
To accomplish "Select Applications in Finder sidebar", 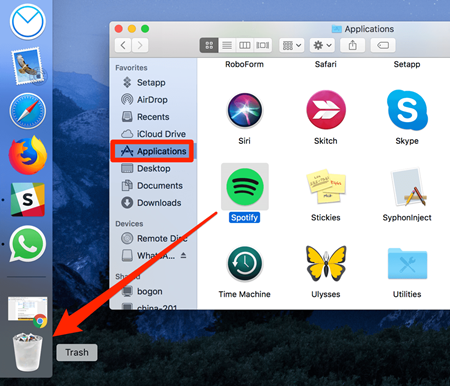I will [x=153, y=151].
